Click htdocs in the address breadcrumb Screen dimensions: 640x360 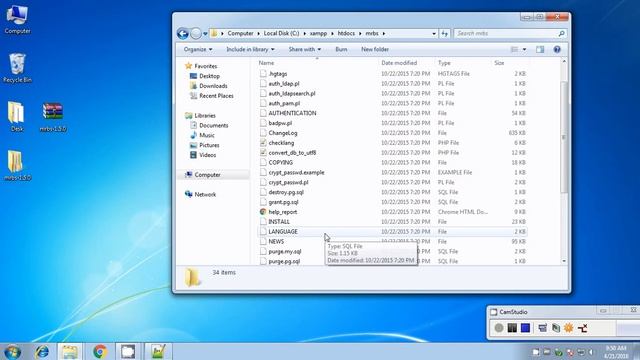[346, 33]
